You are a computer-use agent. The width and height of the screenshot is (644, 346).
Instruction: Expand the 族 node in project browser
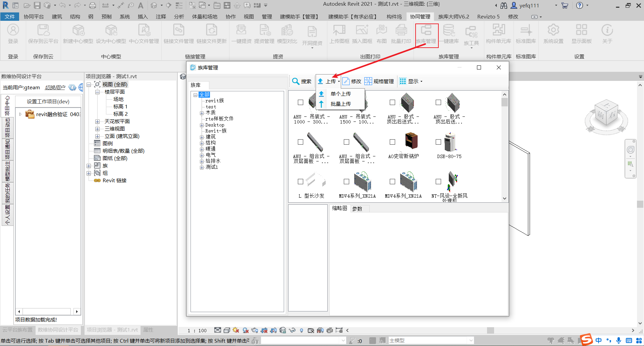click(x=89, y=166)
